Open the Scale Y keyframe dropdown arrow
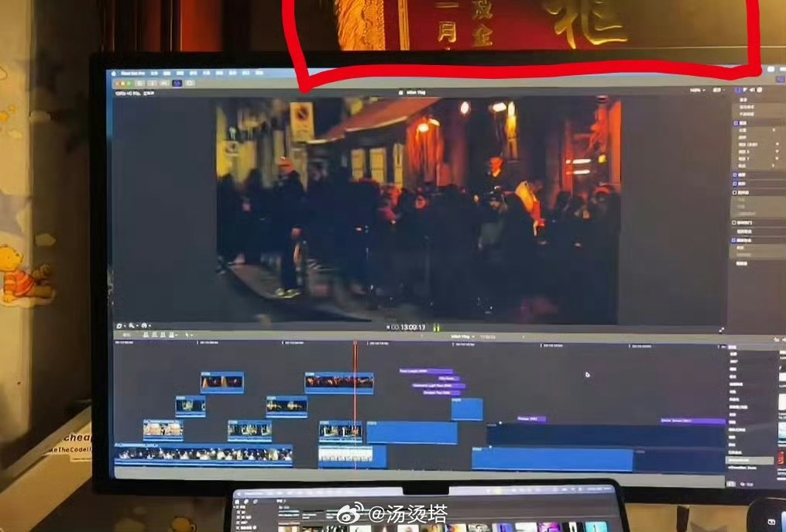The height and width of the screenshot is (532, 786). (777, 159)
